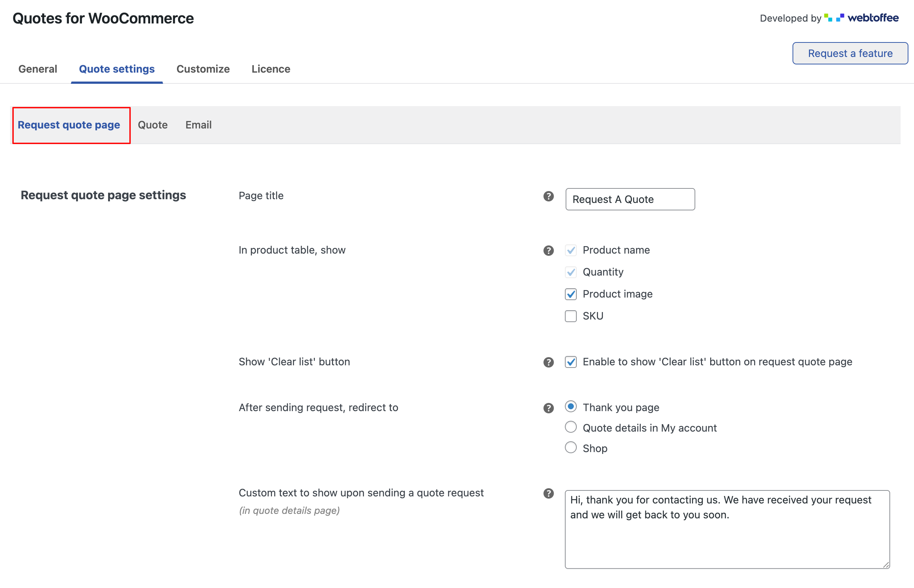Open the Quote settings tab
914x588 pixels.
tap(117, 69)
